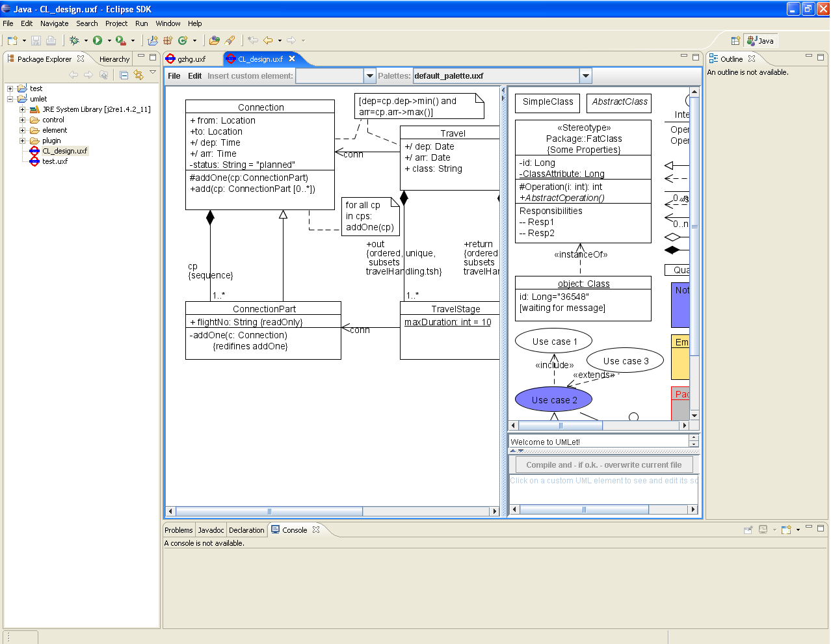Minimize the Console panel

(x=809, y=528)
